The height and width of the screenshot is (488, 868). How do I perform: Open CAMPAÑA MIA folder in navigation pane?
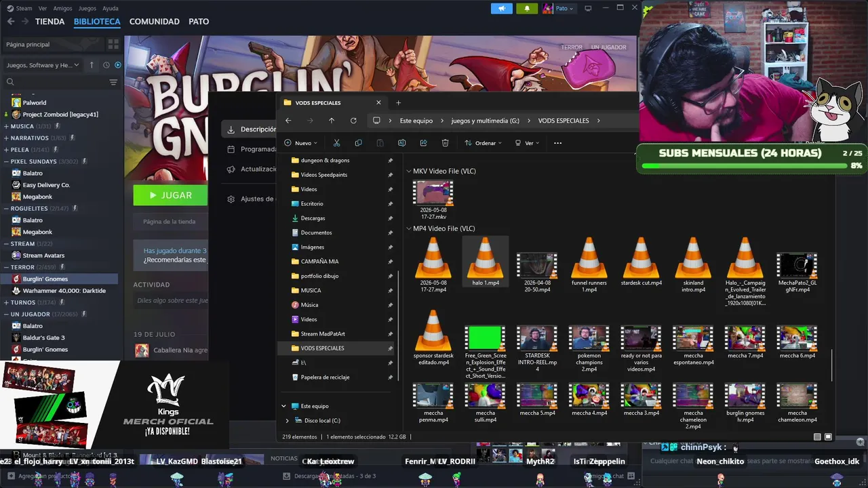tap(319, 262)
